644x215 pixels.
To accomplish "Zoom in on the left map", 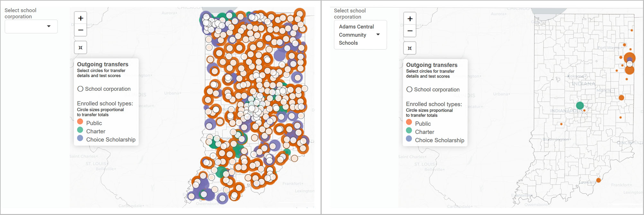I will (x=81, y=18).
